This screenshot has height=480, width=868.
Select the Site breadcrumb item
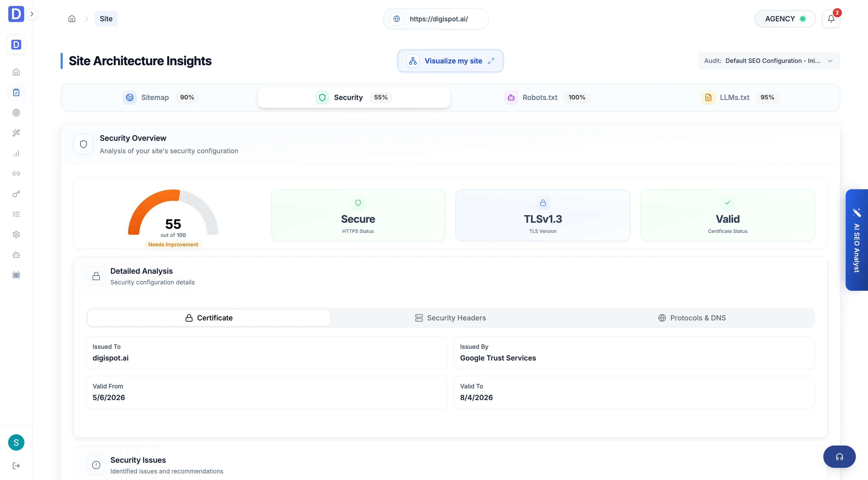[x=106, y=19]
